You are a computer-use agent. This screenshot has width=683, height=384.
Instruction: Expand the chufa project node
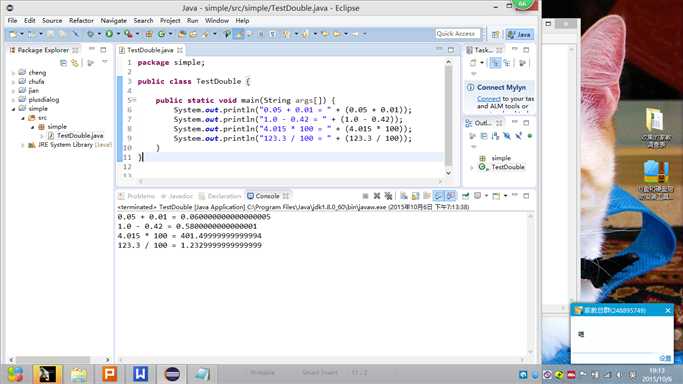(x=13, y=82)
